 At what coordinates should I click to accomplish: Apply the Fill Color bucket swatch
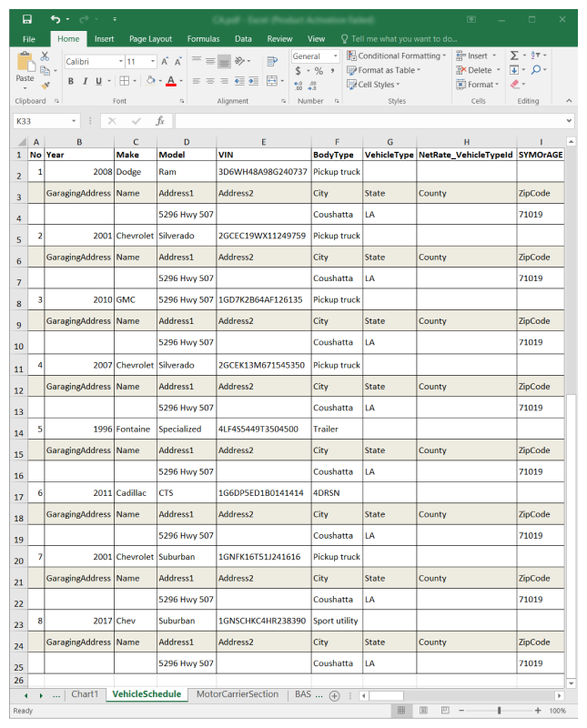[x=150, y=81]
